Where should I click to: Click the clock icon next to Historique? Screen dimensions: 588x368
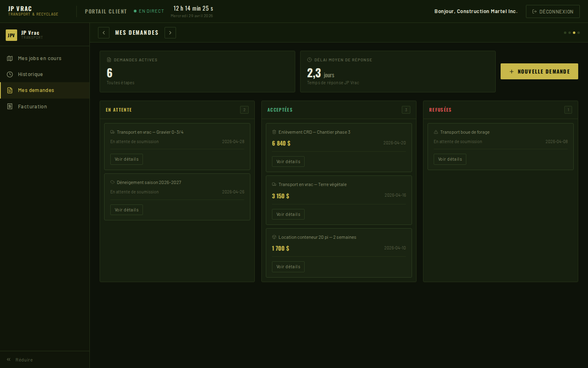point(10,74)
